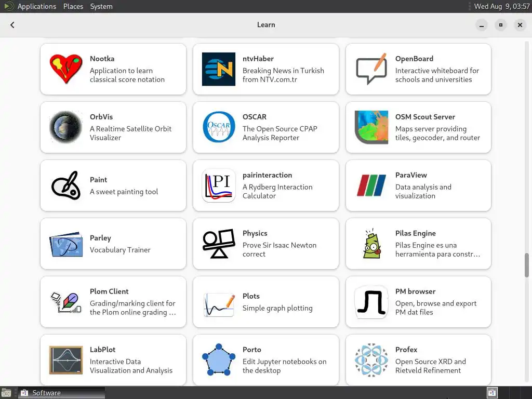Click 'Grading/marking client for the Plom' text

pyautogui.click(x=133, y=308)
